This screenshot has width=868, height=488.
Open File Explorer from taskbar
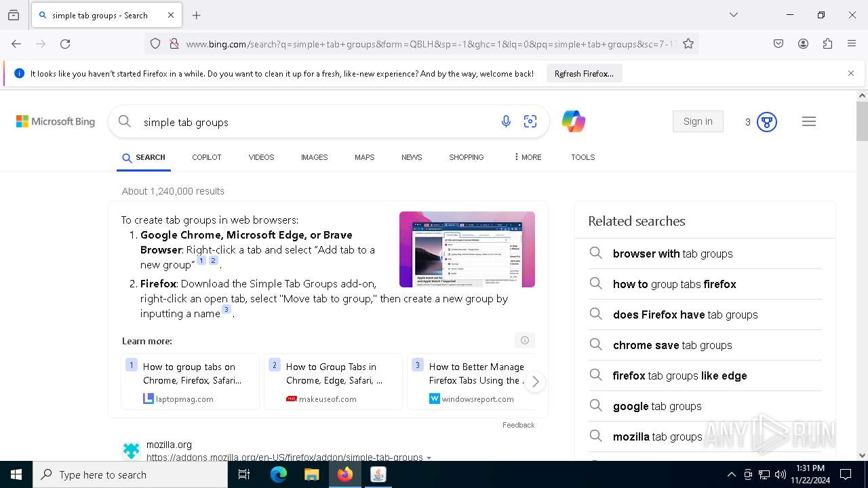click(311, 474)
